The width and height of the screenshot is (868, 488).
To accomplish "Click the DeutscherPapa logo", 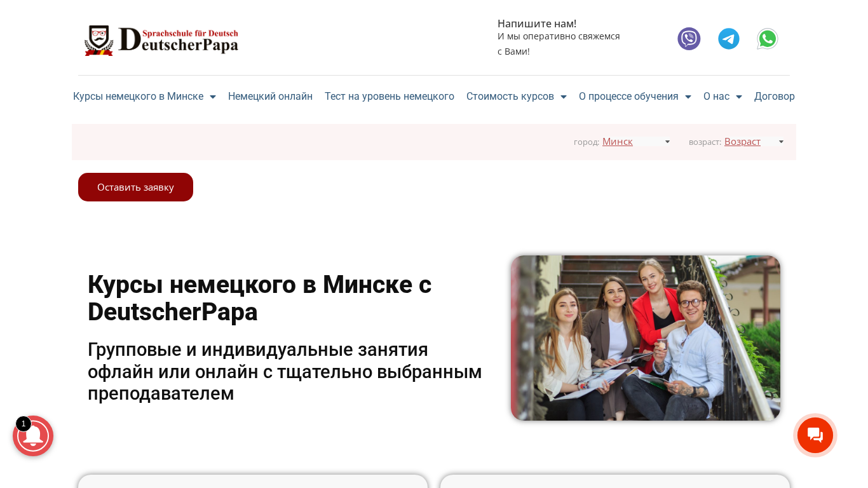I will 161,40.
